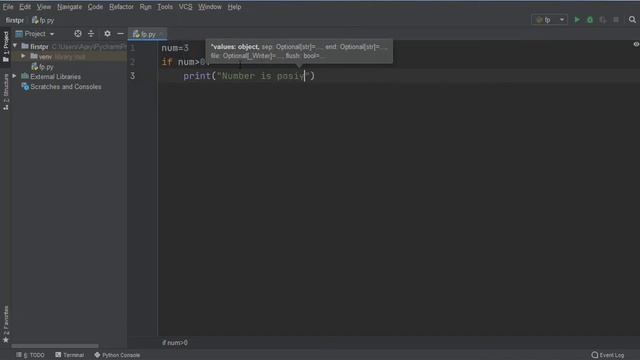Select the fp.py breadcrumb in navigation bar
Viewport: 640px width, 360px height.
point(43,20)
